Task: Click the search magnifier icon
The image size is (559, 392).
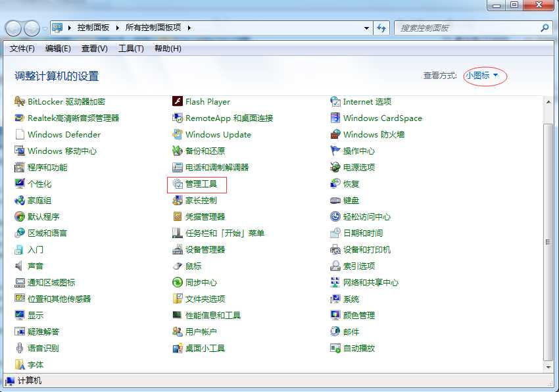Action: tap(545, 28)
